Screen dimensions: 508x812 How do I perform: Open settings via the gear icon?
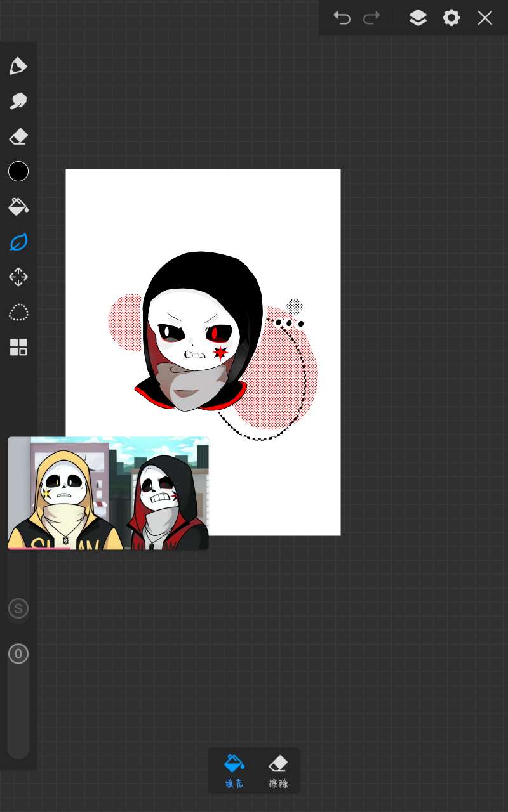pyautogui.click(x=451, y=18)
